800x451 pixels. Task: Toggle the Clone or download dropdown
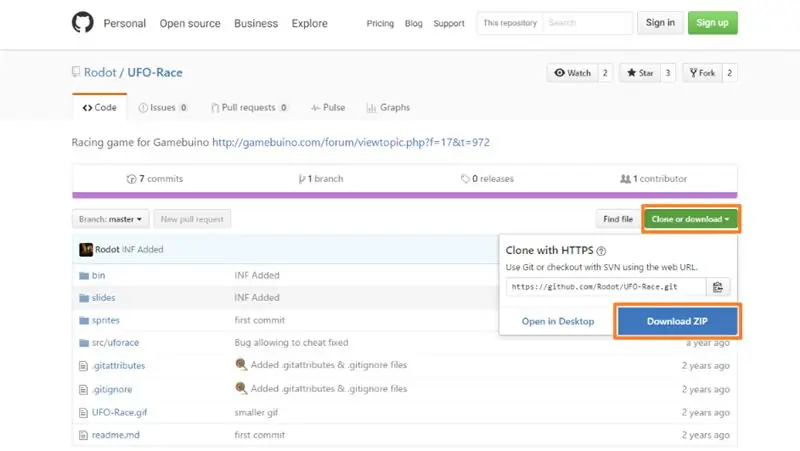click(x=690, y=219)
